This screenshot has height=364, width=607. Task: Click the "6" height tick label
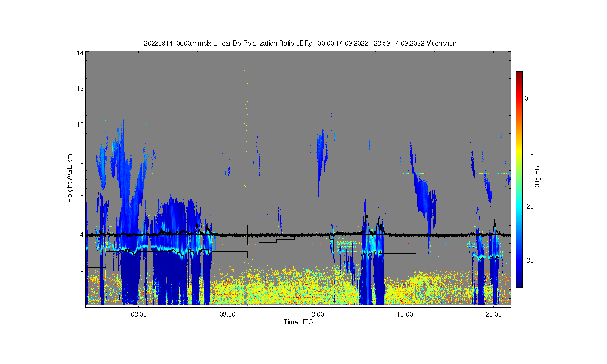[x=82, y=198]
